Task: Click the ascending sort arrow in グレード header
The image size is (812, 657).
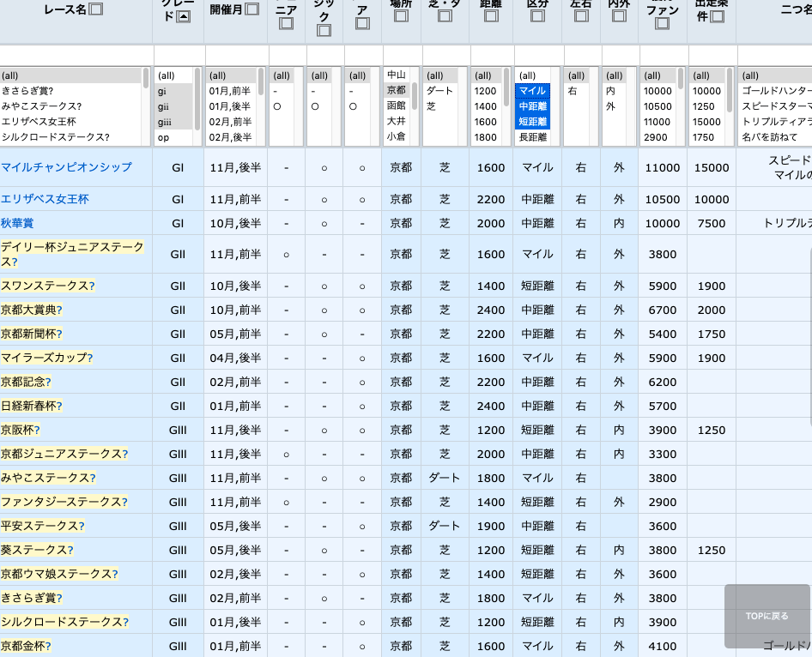Action: pos(182,17)
